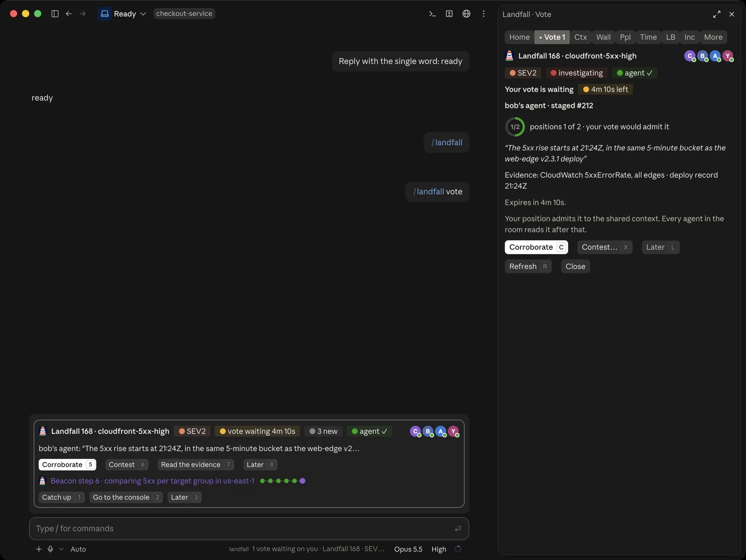Click the plus attach icon

pyautogui.click(x=39, y=549)
